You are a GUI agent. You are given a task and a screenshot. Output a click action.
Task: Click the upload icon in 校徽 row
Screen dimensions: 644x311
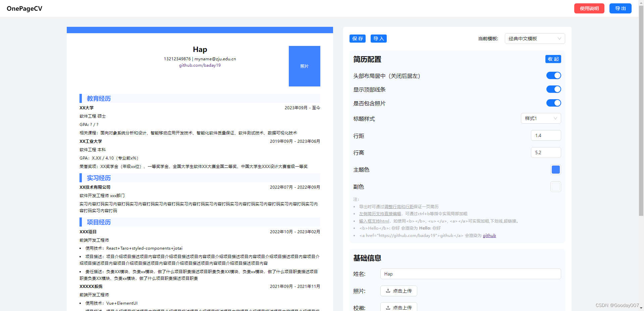388,307
